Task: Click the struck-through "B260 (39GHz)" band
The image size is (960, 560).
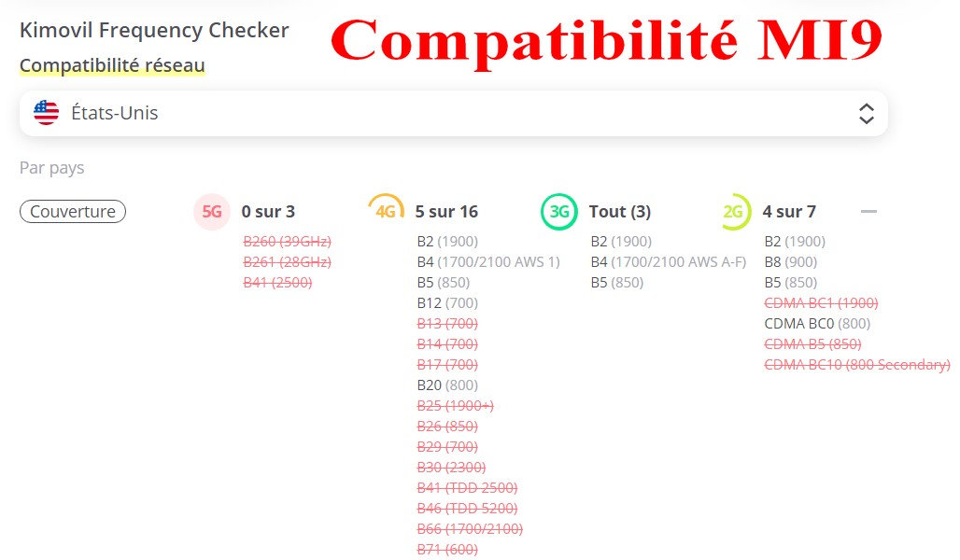Action: tap(287, 242)
